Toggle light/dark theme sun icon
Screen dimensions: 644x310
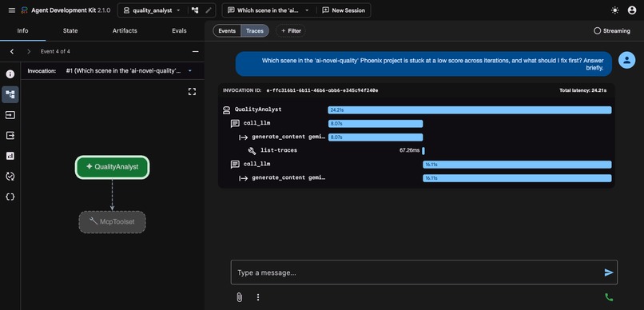(615, 10)
